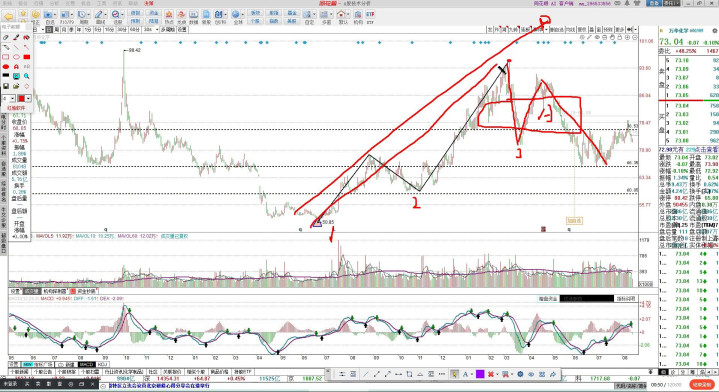Viewport: 719px width, 392px height.
Task: Select the 60-minute period button
Action: pos(135,30)
